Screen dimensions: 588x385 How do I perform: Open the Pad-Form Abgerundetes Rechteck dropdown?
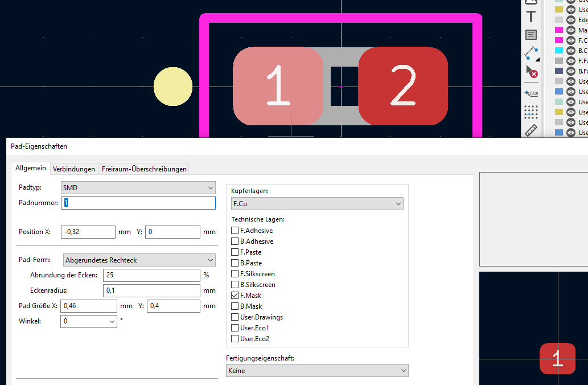click(139, 260)
